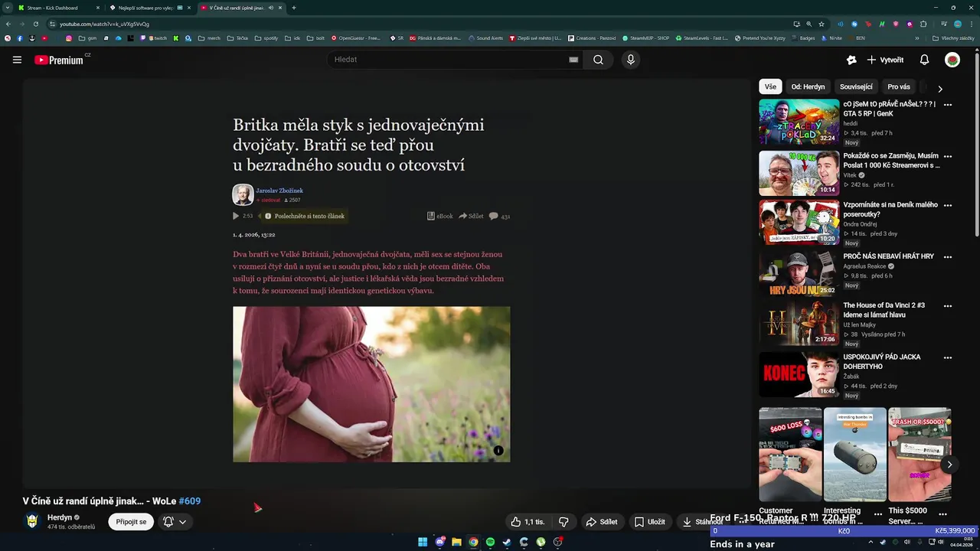This screenshot has height=551, width=980.
Task: Dislike the video with thumbs-down
Action: click(563, 522)
